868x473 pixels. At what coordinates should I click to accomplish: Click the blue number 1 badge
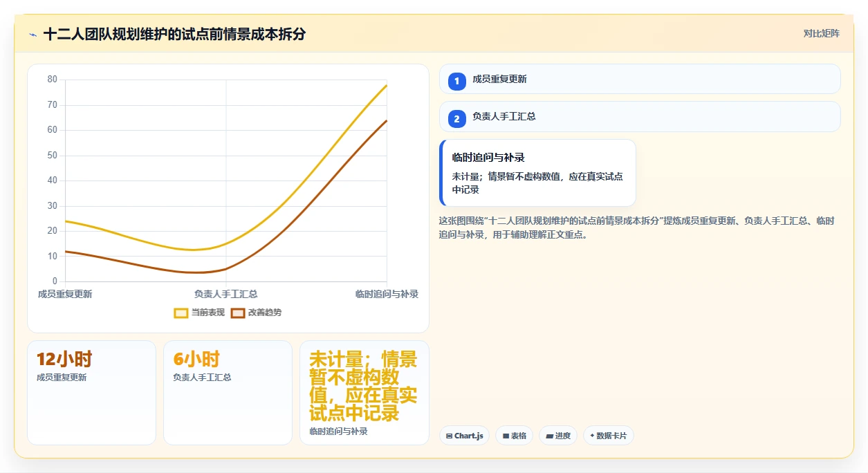(456, 81)
